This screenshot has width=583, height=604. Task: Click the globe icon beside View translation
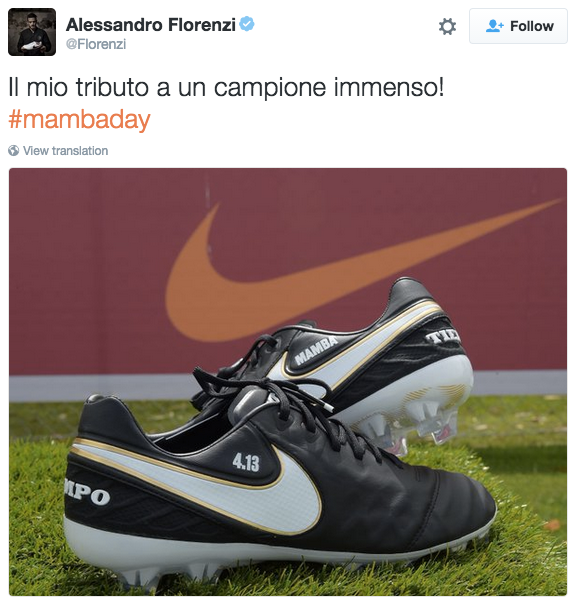(x=13, y=151)
